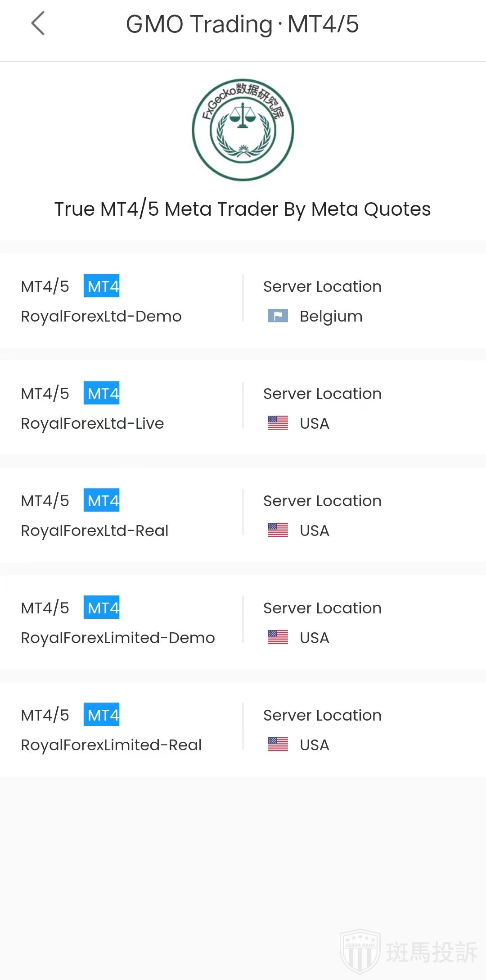Open the RoyalForexLtd-Demo server entry
The image size is (486, 980).
click(101, 316)
